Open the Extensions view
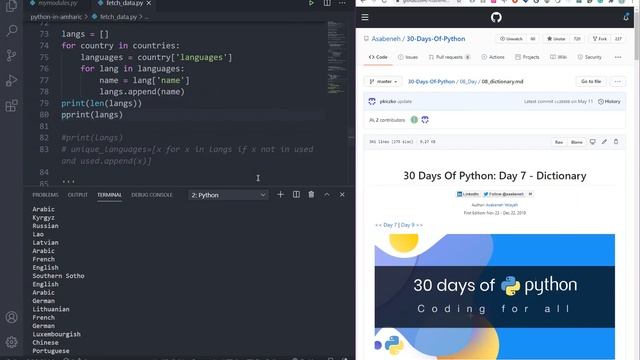This screenshot has height=360, width=640. (x=11, y=106)
